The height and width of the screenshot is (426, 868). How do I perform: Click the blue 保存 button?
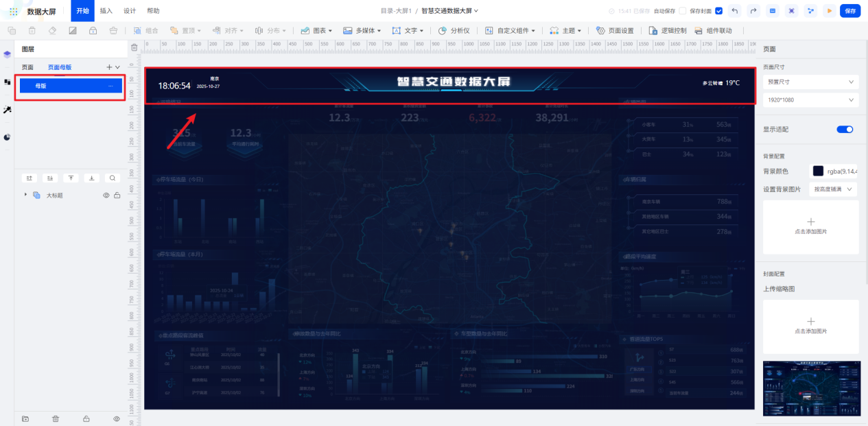pos(850,11)
